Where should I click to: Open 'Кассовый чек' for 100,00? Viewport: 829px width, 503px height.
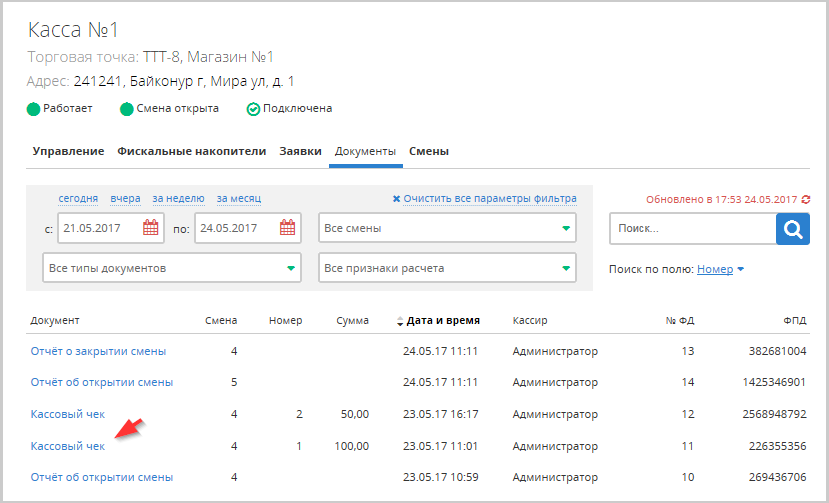[69, 446]
